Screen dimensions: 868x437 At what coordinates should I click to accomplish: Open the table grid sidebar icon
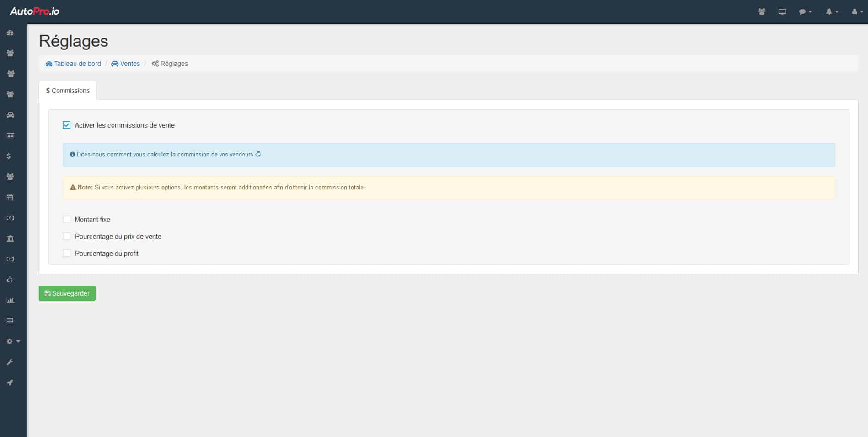click(x=10, y=321)
